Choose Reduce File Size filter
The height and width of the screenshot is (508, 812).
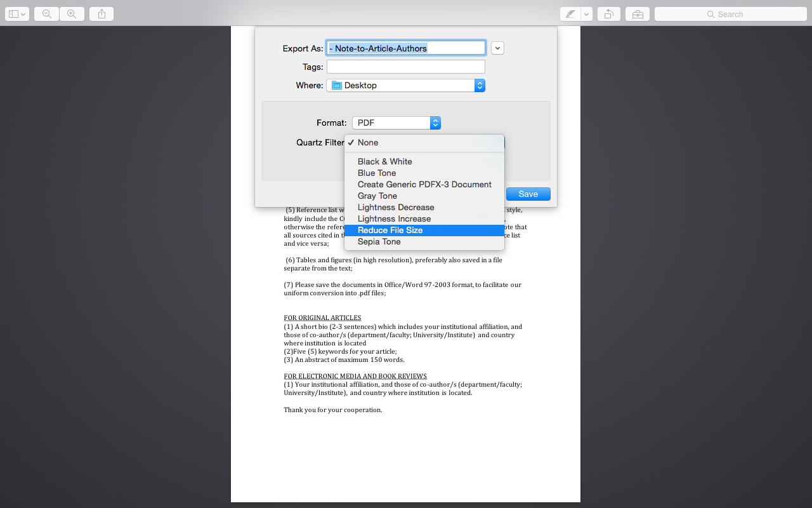click(x=390, y=231)
